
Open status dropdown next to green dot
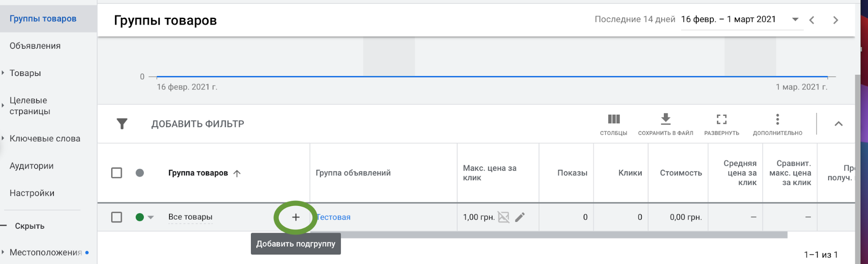[x=151, y=217]
